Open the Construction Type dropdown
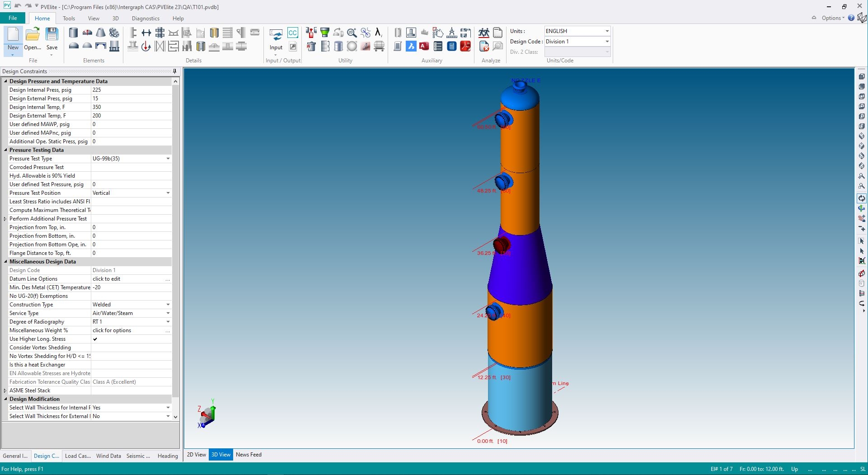Image resolution: width=868 pixels, height=475 pixels. [x=168, y=305]
